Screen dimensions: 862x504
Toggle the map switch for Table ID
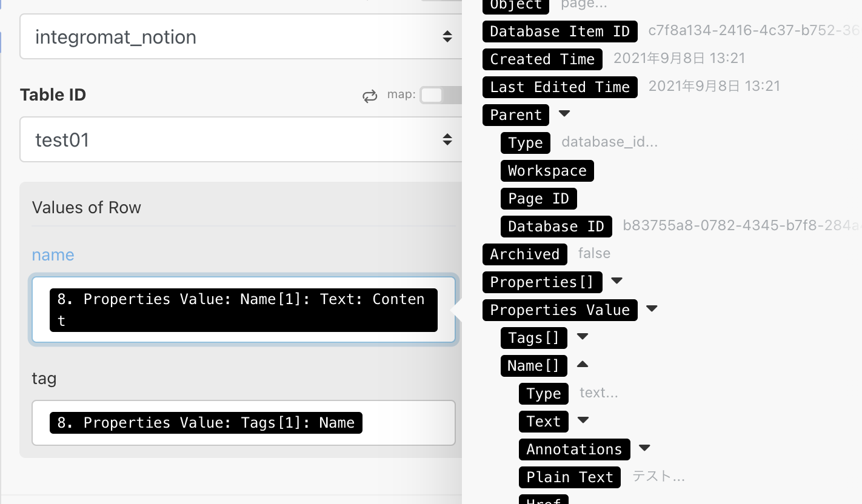click(441, 95)
